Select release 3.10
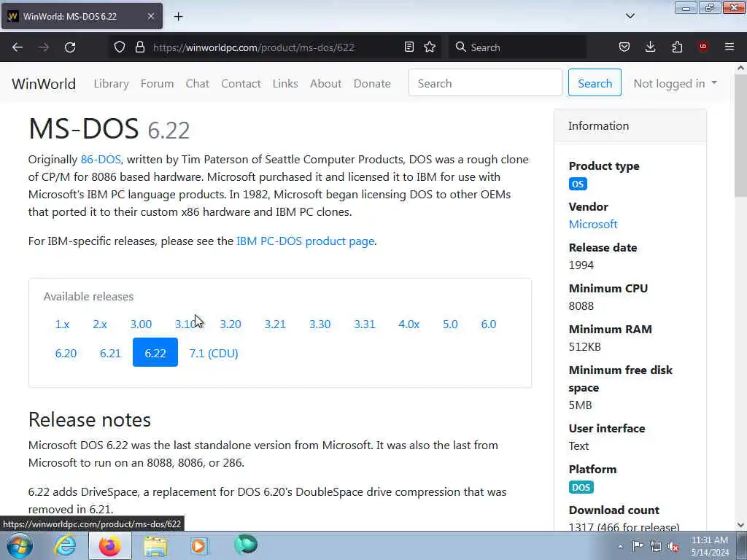 tap(185, 324)
